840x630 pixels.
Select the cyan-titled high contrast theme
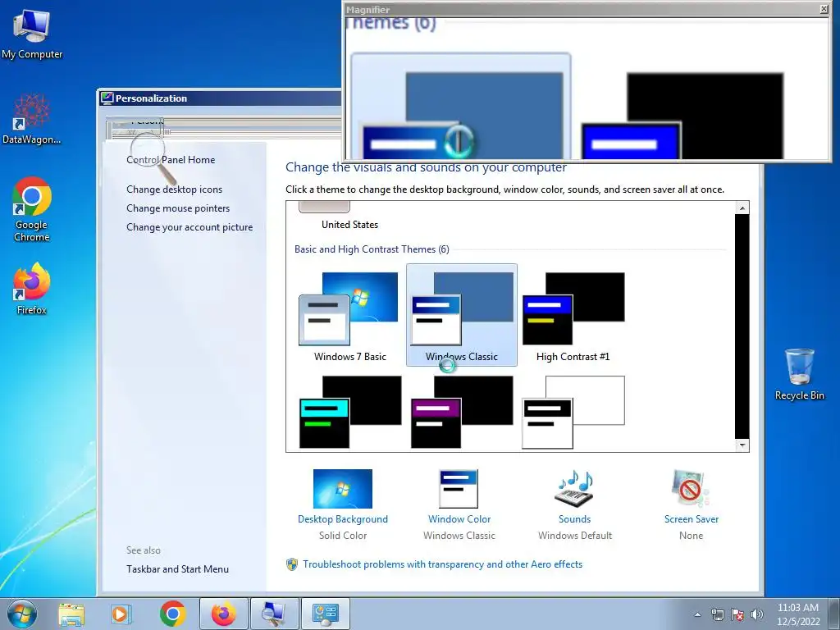349,412
